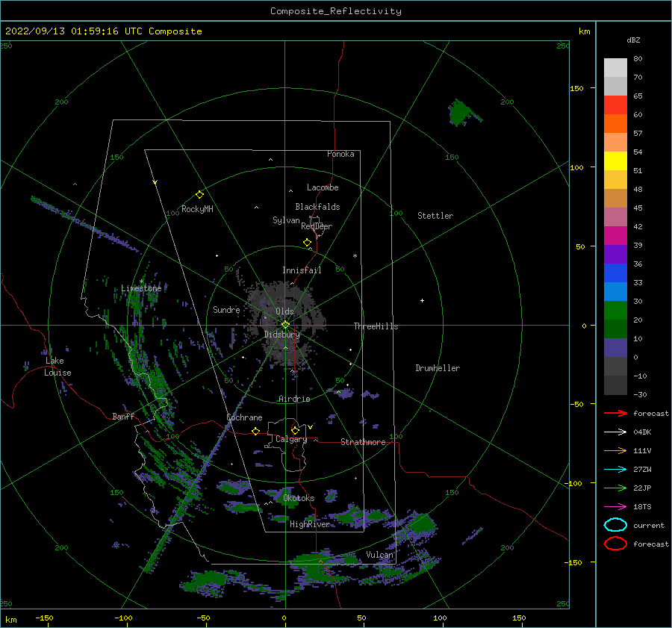Screen dimensions: 672x628
Task: Click the Blackfalds label
Action: (317, 207)
